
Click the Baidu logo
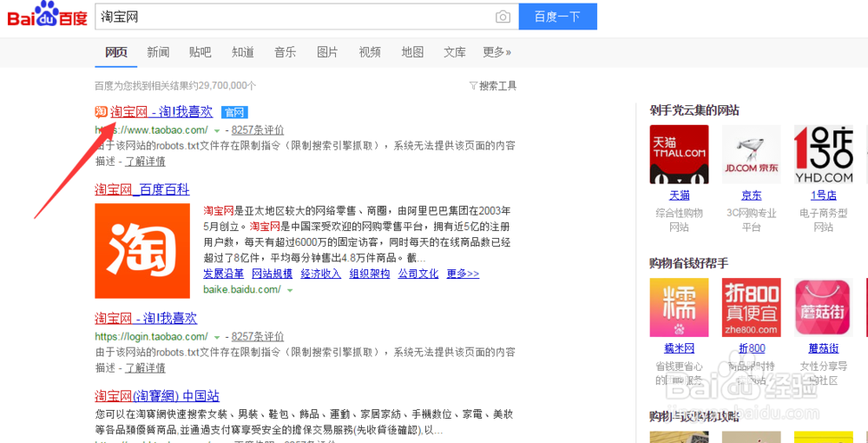(48, 15)
